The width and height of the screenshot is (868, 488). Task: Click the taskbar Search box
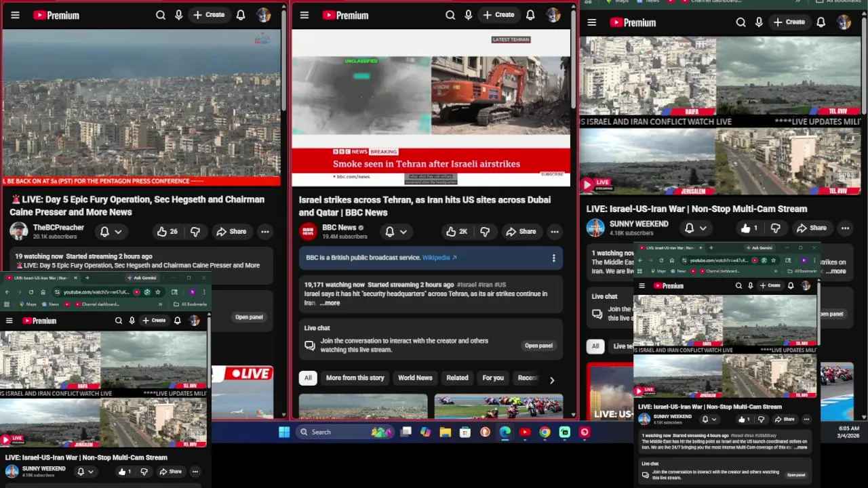click(344, 432)
